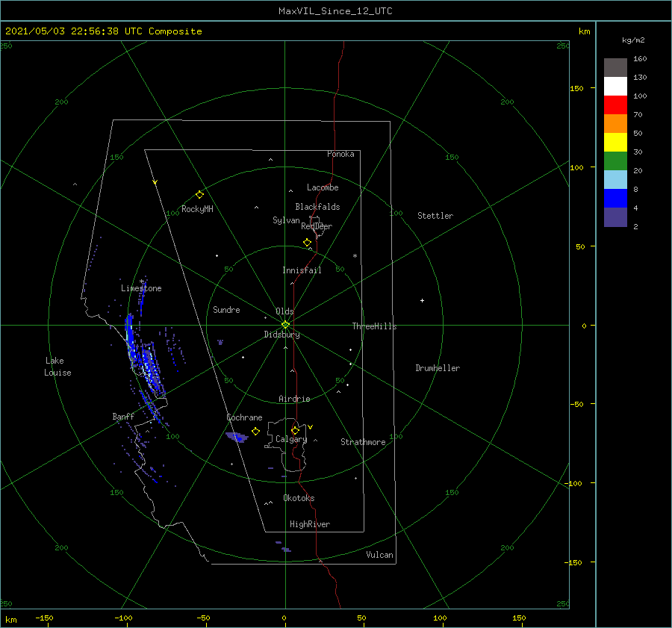Click the Innisfail town label
This screenshot has width=672, height=628.
tap(302, 270)
